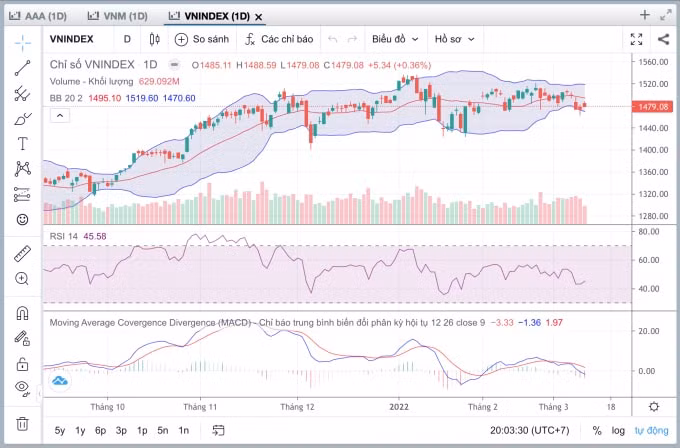Viewport: 680px width, 448px height.
Task: Click the fullscreen mode icon
Action: click(636, 39)
